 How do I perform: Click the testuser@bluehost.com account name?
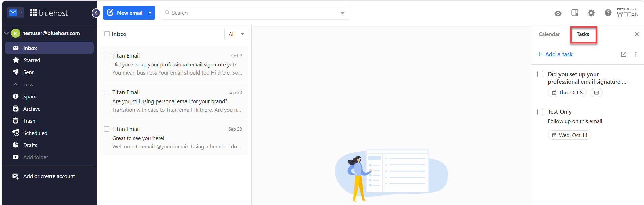pyautogui.click(x=52, y=33)
